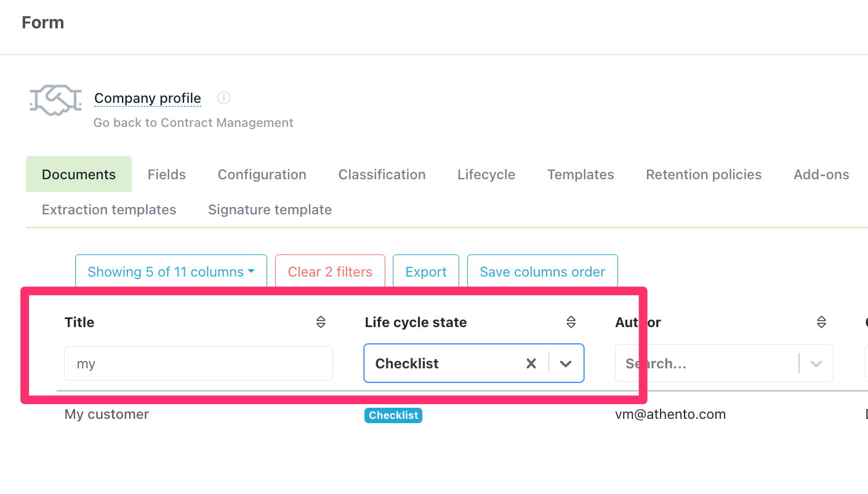The width and height of the screenshot is (868, 494).
Task: Click the Checklist state badge in row
Action: [x=393, y=415]
